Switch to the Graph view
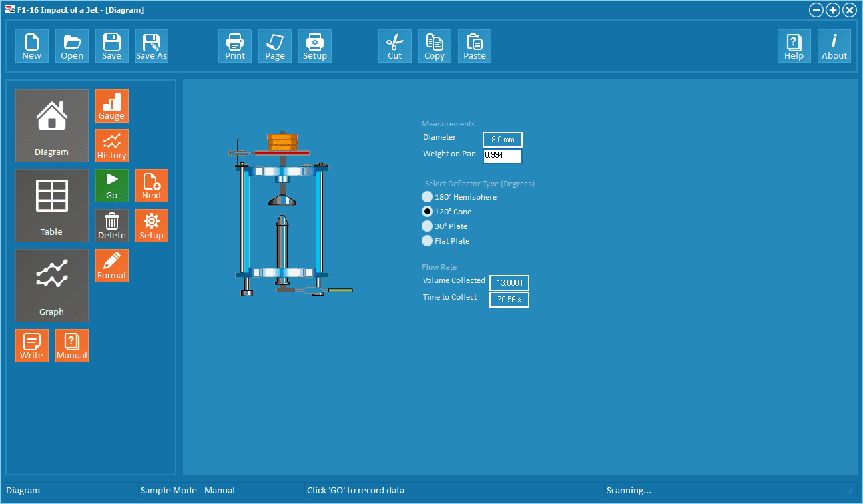The image size is (863, 504). tap(52, 285)
